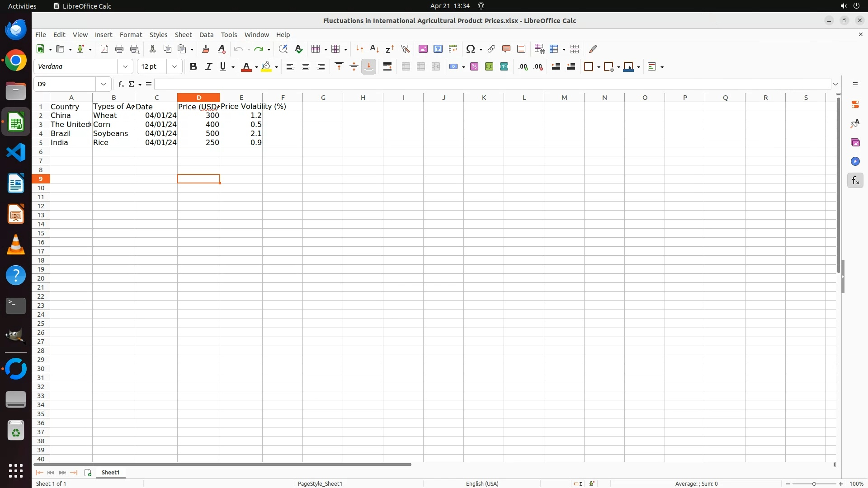Click the Format as Percent icon
The width and height of the screenshot is (868, 488).
pyautogui.click(x=474, y=67)
